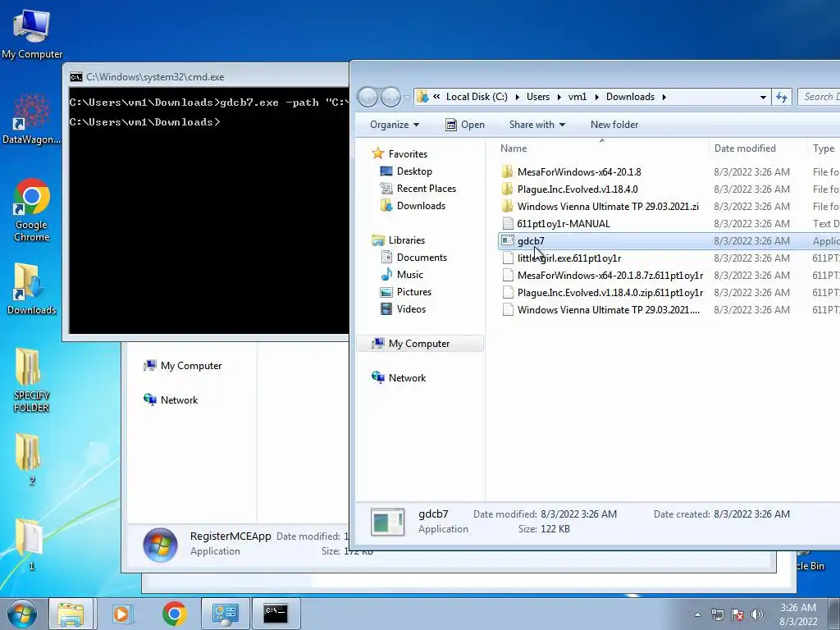Open the Google Chrome desktop shortcut
Viewport: 840px width, 630px height.
pyautogui.click(x=32, y=209)
